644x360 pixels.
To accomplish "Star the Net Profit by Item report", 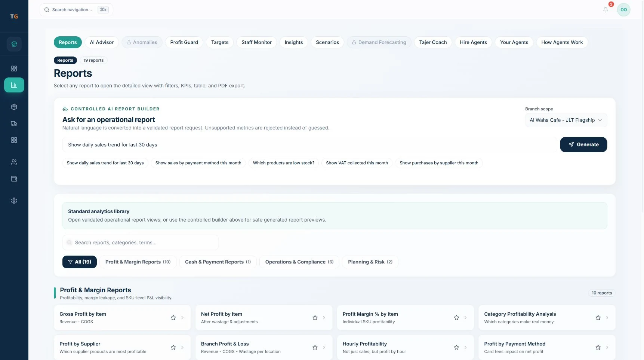I will (x=315, y=318).
